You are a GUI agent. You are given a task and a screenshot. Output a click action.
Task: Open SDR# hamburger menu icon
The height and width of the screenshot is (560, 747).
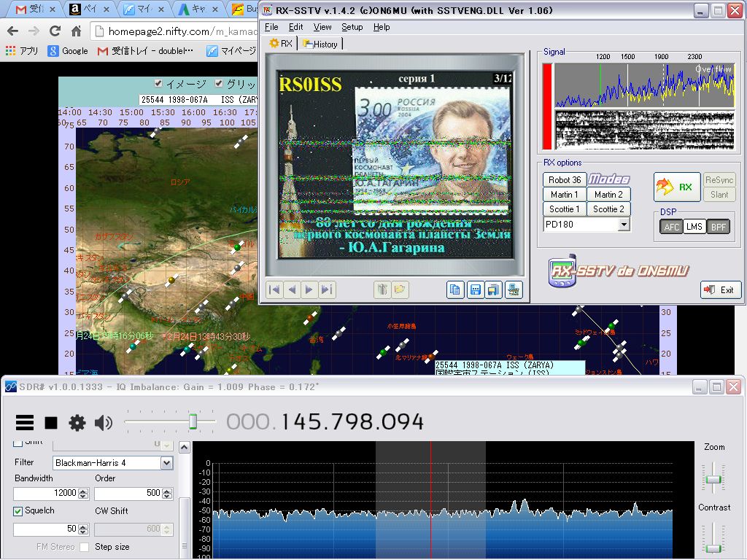(x=25, y=422)
